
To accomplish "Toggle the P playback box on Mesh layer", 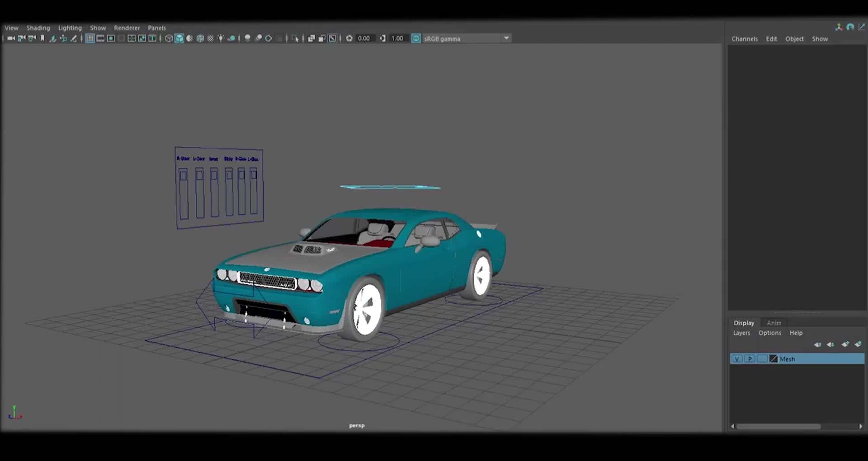I will (750, 358).
